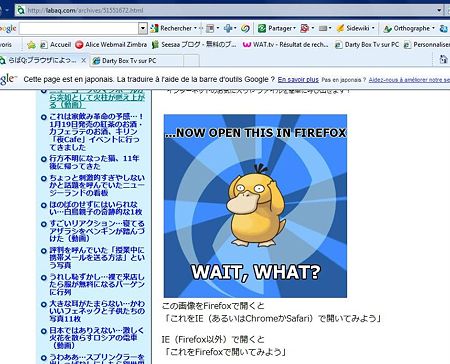
Task: Close the らばQ tab
Action: click(84, 61)
